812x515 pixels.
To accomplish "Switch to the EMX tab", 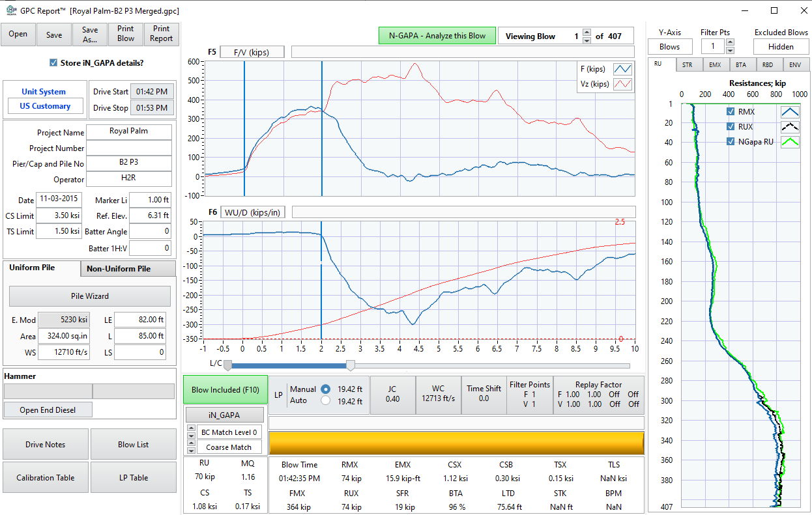I will pyautogui.click(x=716, y=64).
